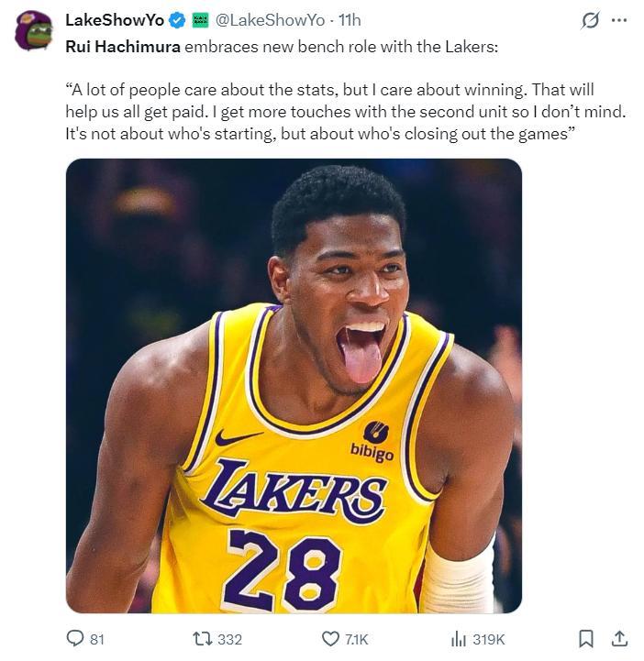Image resolution: width=644 pixels, height=661 pixels.
Task: Click the 319K views count
Action: pyautogui.click(x=488, y=639)
